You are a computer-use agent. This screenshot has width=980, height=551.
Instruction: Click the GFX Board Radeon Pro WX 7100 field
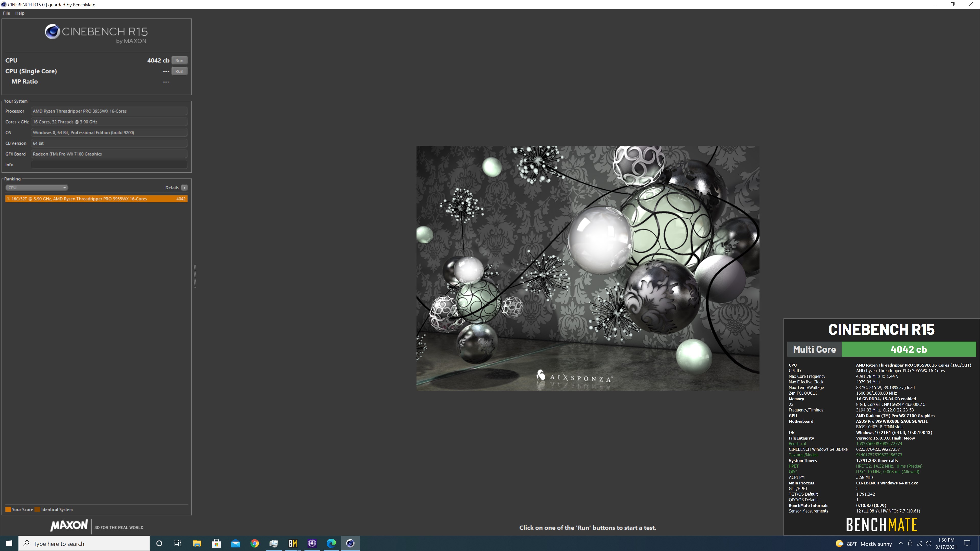(109, 154)
